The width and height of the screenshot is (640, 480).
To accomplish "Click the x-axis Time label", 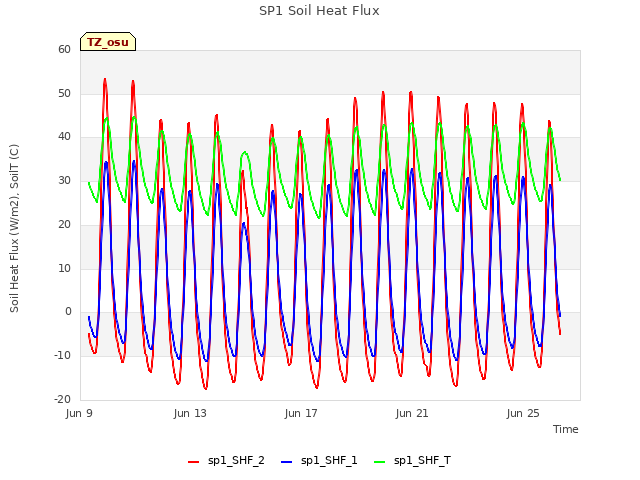I will 566,429.
